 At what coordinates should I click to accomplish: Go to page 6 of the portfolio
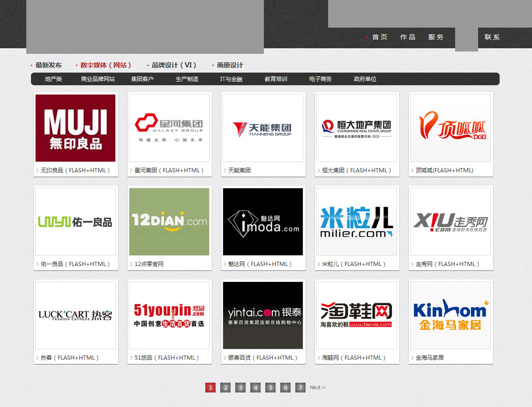[285, 387]
